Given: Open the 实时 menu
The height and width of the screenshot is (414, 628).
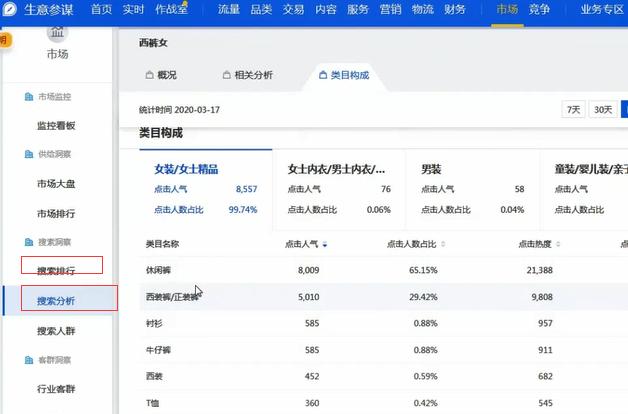Looking at the screenshot, I should coord(133,9).
